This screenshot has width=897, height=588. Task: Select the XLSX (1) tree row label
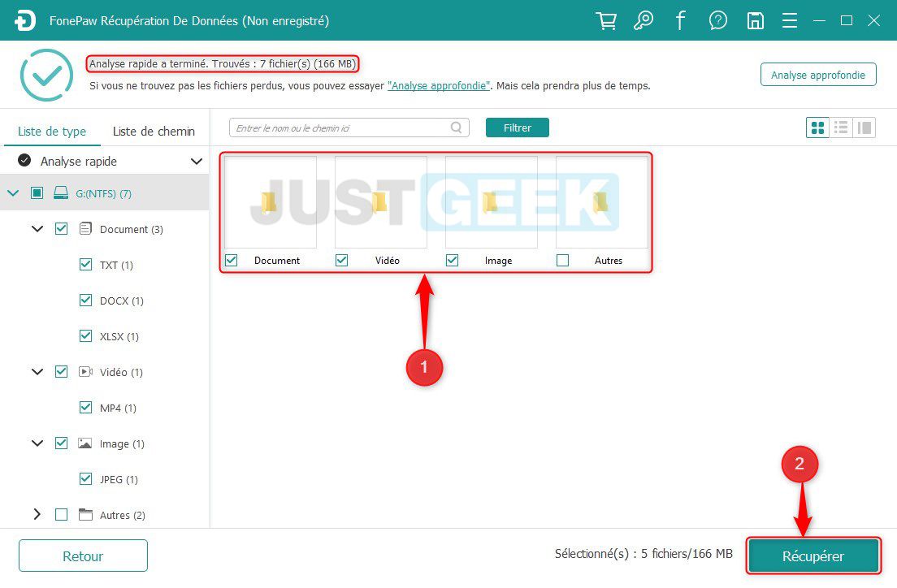119,336
